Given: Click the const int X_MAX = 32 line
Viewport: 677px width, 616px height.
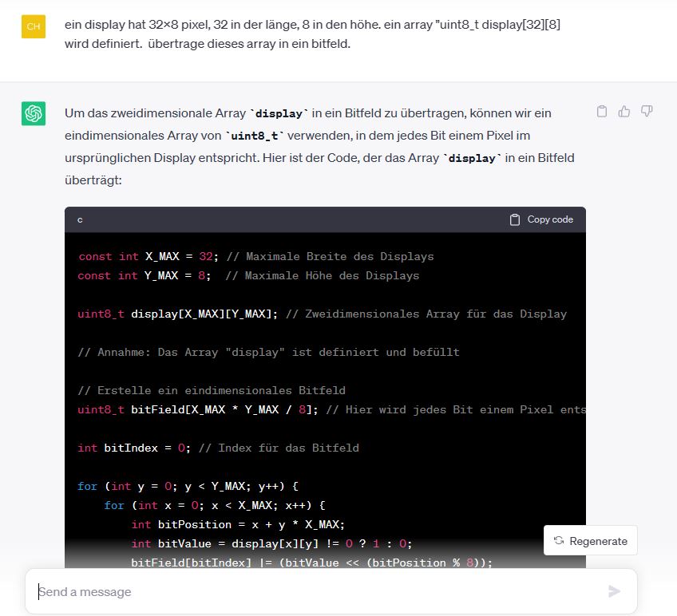Looking at the screenshot, I should coord(255,256).
